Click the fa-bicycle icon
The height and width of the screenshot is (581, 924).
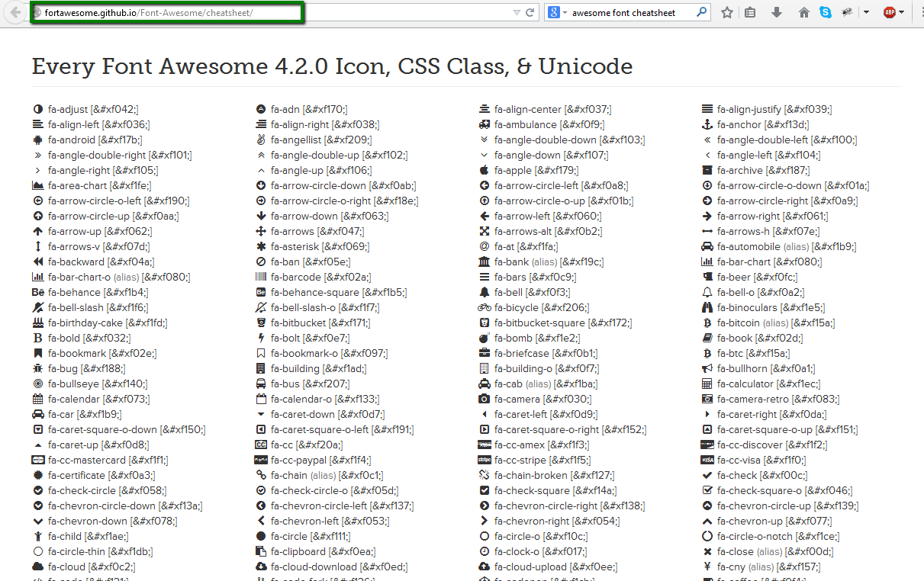click(x=484, y=307)
